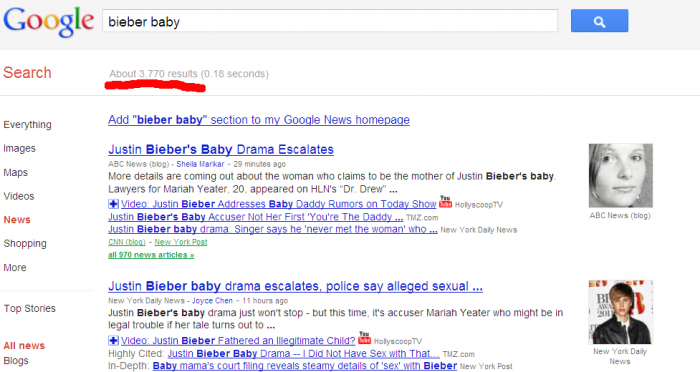Select Shopping in the left sidebar
700x372 pixels.
(x=25, y=243)
